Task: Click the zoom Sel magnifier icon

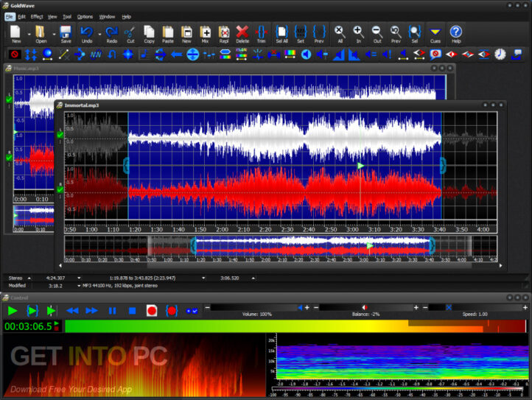Action: 415,35
